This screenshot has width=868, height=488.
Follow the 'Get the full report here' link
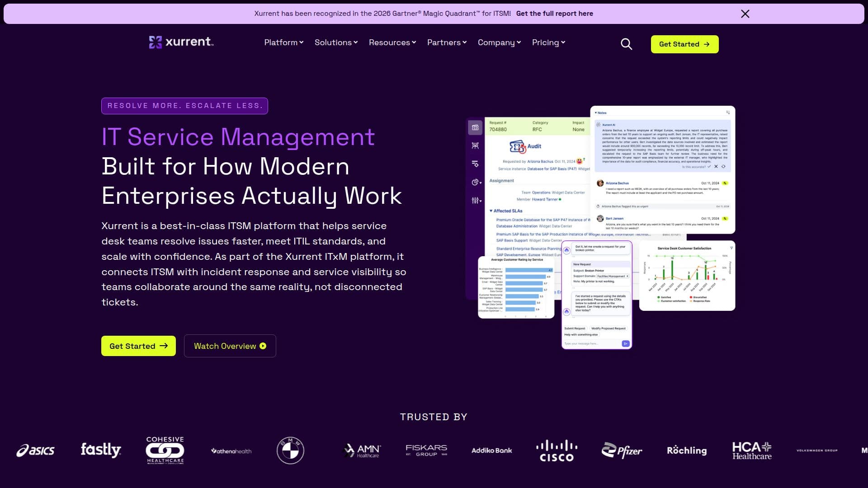click(555, 14)
